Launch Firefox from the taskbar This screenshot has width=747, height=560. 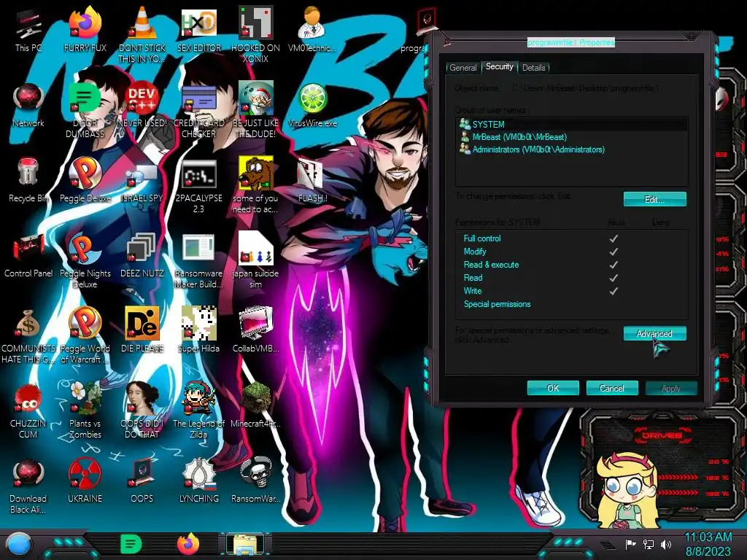pyautogui.click(x=188, y=544)
